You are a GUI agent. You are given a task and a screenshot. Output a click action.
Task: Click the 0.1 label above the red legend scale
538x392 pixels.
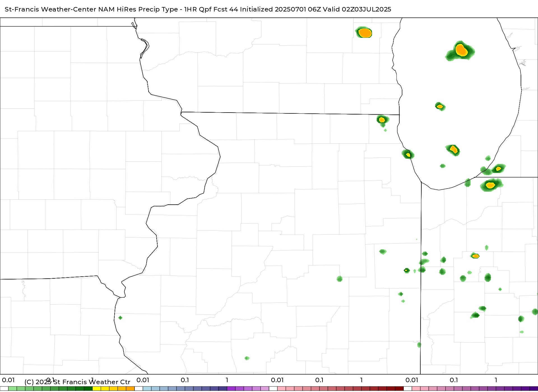tap(319, 380)
